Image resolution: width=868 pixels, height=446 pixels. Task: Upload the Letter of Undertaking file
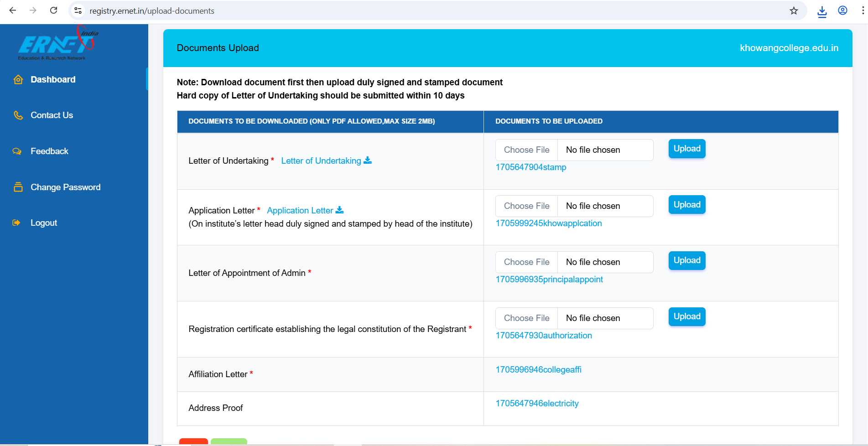coord(686,149)
